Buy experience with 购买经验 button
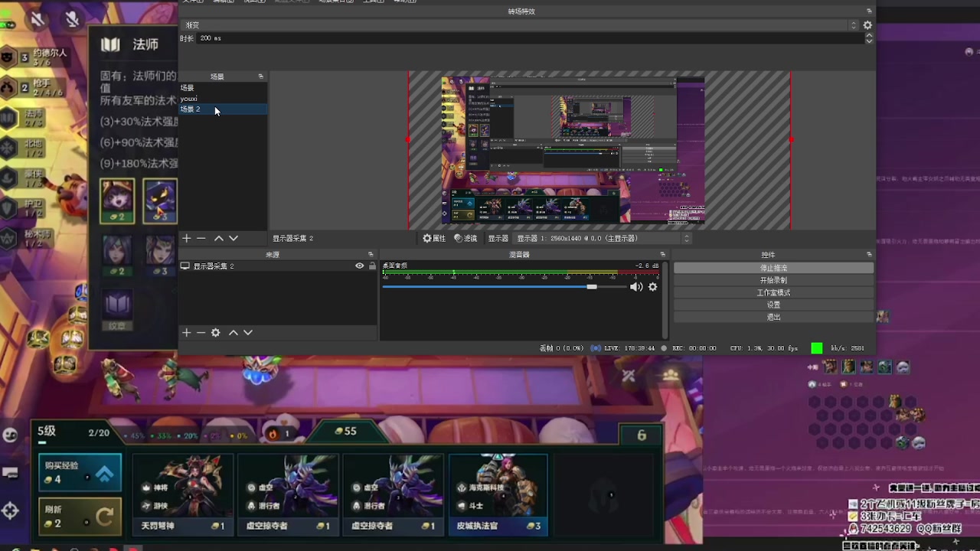Screen dimensions: 980x551 point(80,473)
